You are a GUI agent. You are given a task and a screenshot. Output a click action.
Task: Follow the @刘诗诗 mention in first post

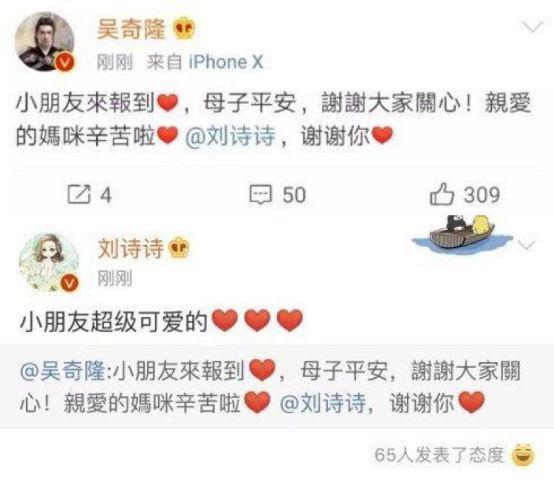click(230, 136)
